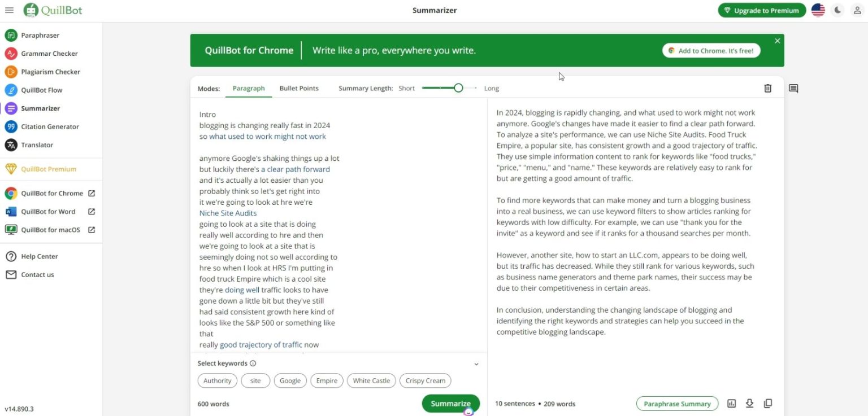The width and height of the screenshot is (868, 416).
Task: Select the Paragraph mode tab
Action: click(x=249, y=89)
